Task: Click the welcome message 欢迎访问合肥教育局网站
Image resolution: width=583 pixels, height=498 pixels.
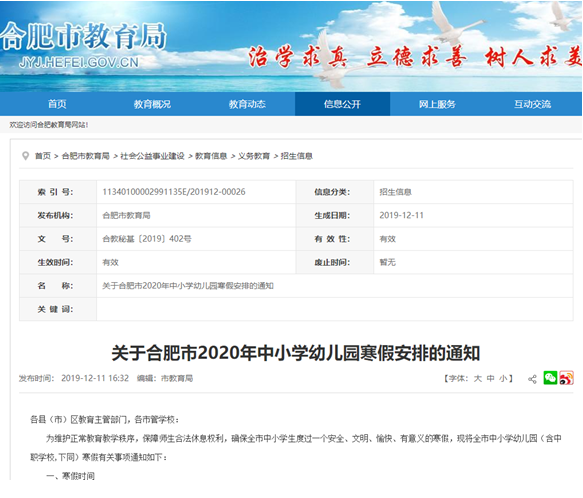Action: tap(49, 125)
